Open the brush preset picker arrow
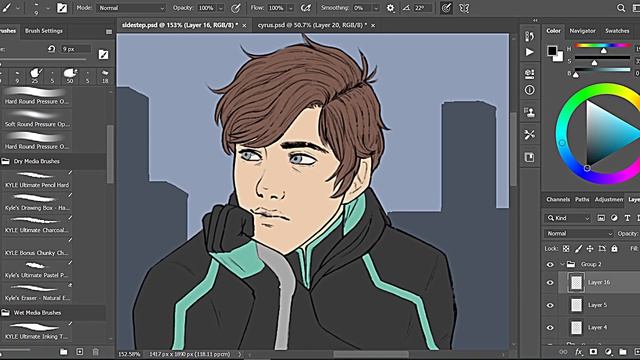The height and width of the screenshot is (360, 640). pyautogui.click(x=47, y=8)
